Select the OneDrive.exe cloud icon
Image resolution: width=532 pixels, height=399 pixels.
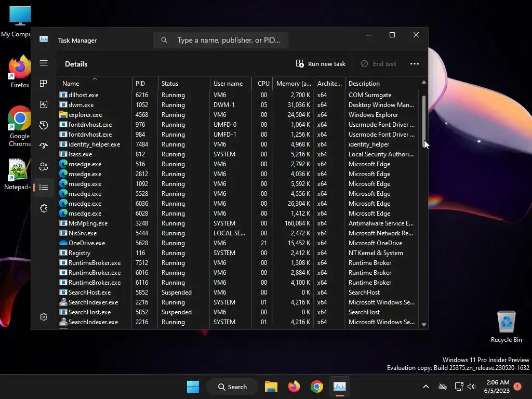click(x=63, y=243)
